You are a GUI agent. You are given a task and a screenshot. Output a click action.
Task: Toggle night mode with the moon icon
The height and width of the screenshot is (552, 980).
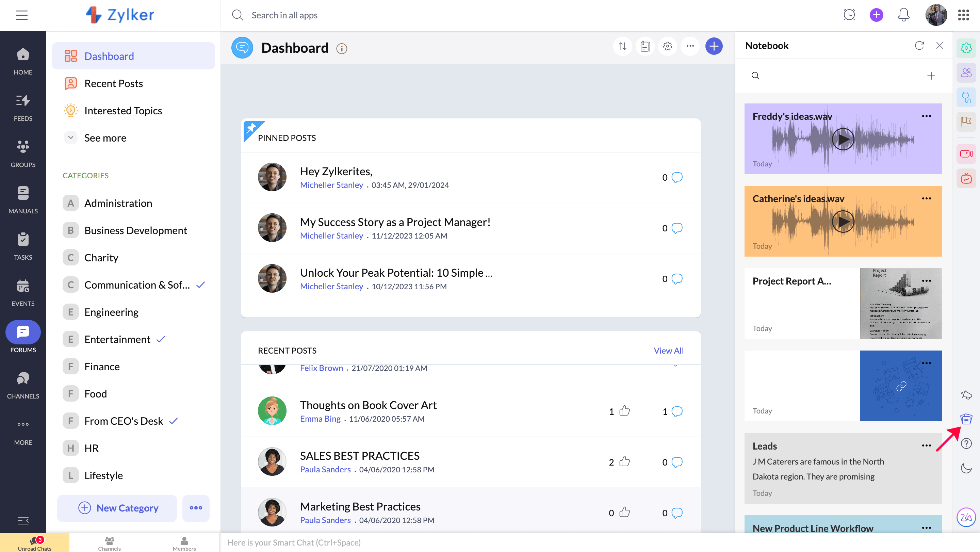(966, 468)
